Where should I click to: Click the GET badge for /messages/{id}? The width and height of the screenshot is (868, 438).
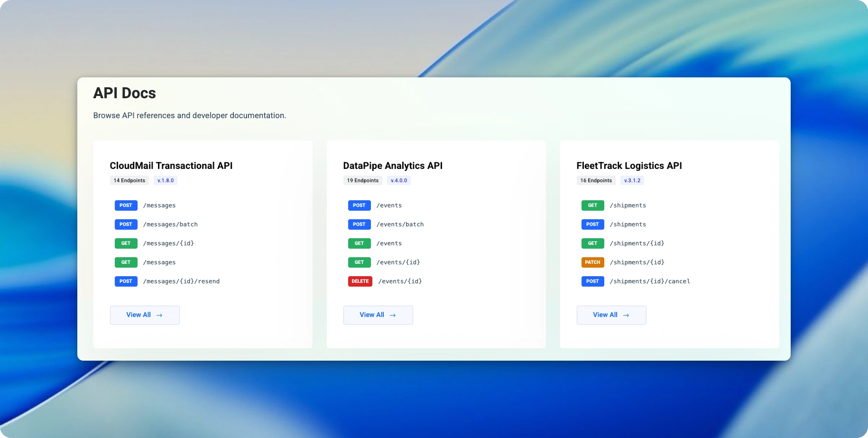click(126, 243)
